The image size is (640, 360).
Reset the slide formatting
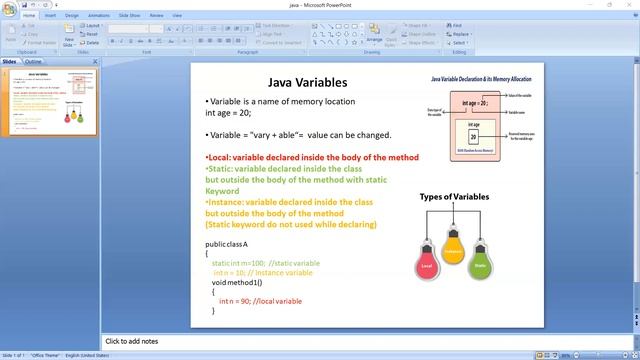[89, 34]
